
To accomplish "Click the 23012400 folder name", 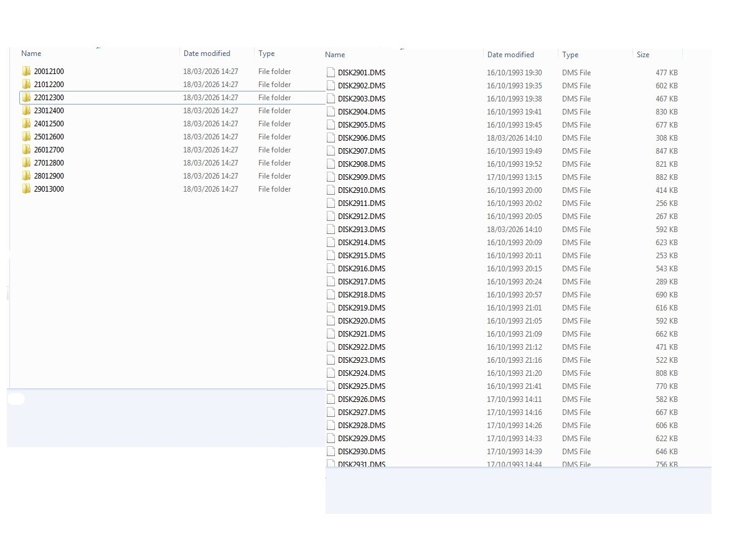I will coord(49,111).
